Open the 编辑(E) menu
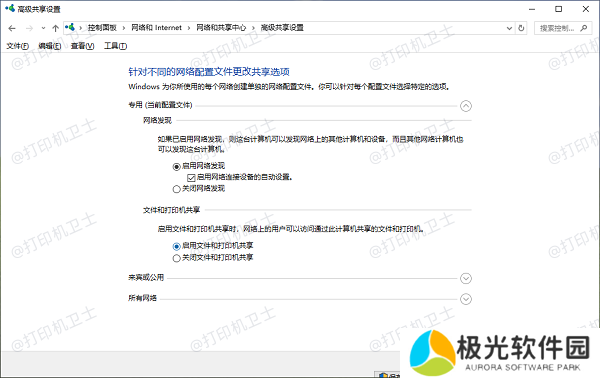 pos(50,46)
